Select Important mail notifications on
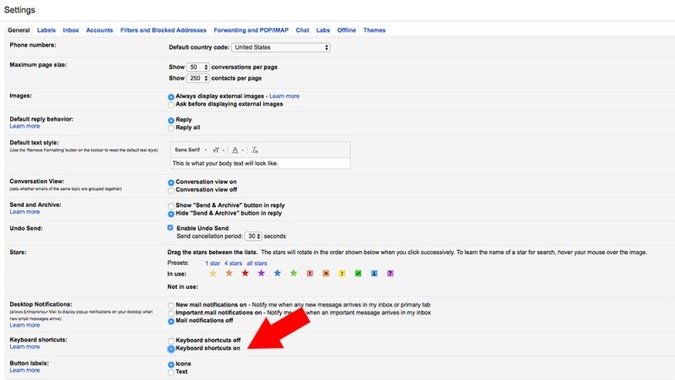The width and height of the screenshot is (675, 380). point(171,313)
